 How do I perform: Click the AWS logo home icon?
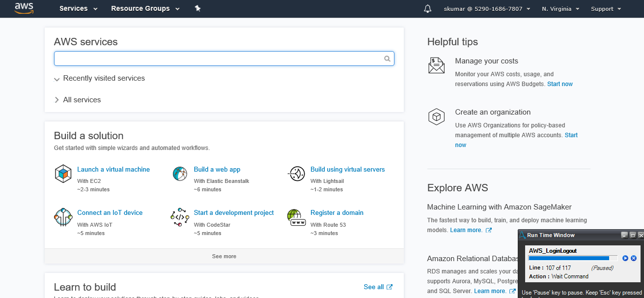[24, 8]
